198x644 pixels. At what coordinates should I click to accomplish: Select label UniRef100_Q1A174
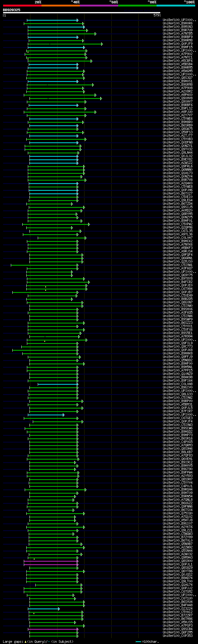coord(178,585)
